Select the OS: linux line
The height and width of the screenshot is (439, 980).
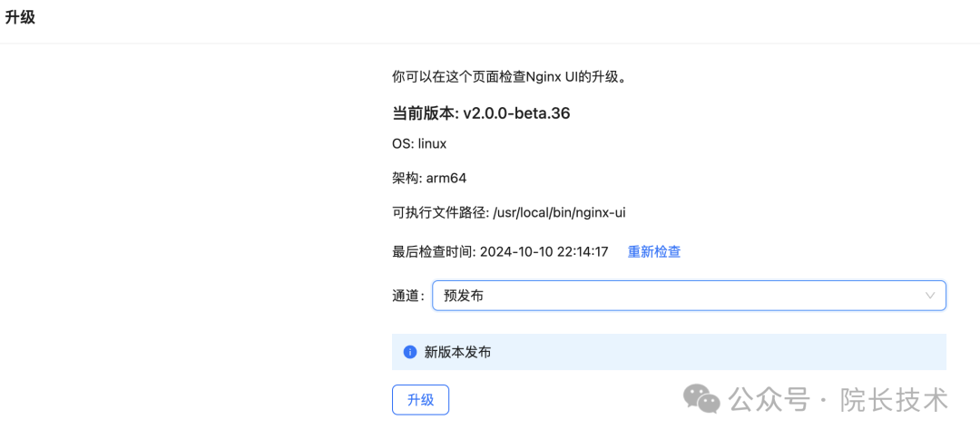point(419,143)
